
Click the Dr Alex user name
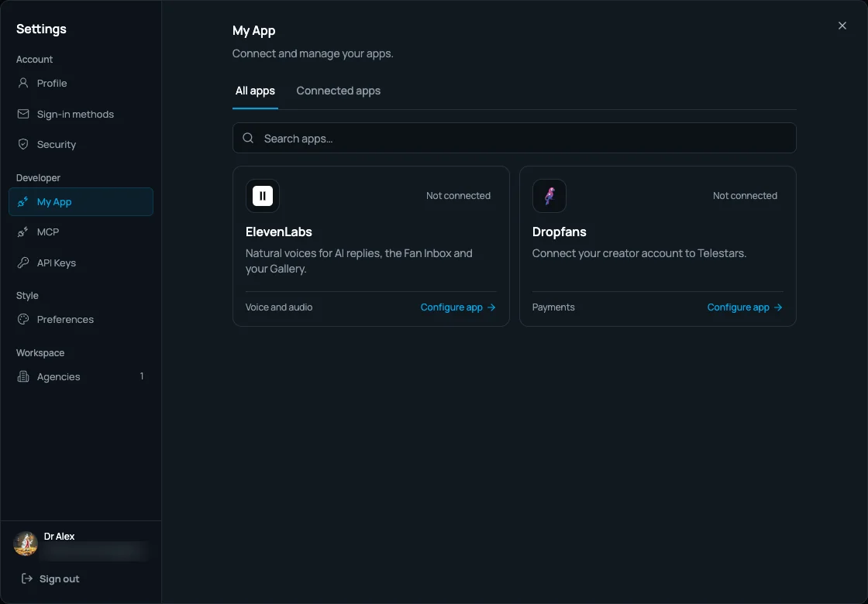[x=59, y=536]
